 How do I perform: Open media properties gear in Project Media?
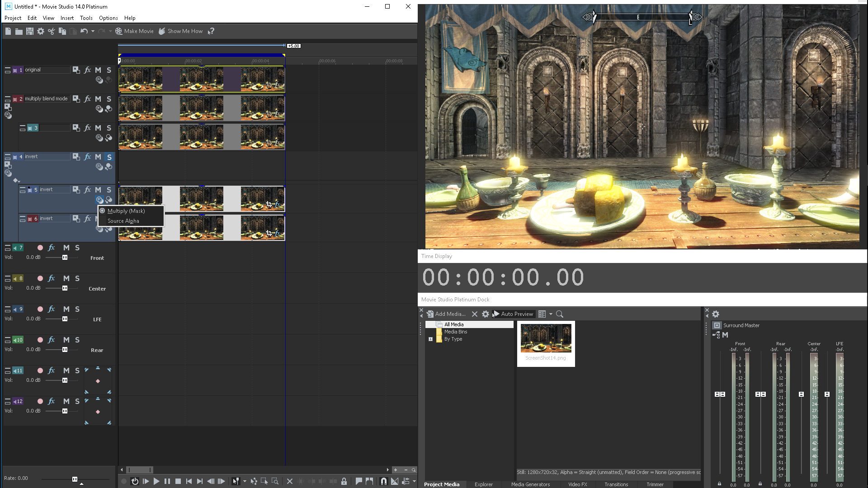[x=486, y=314]
